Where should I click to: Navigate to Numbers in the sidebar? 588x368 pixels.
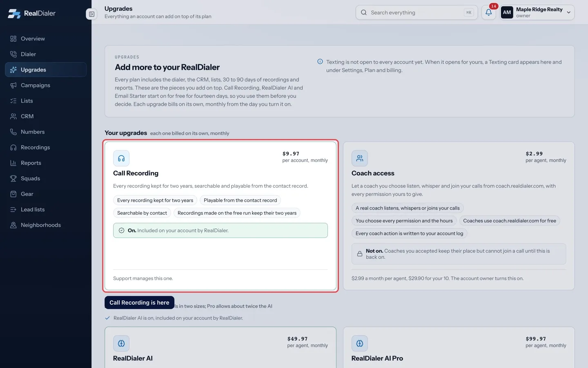tap(46, 132)
